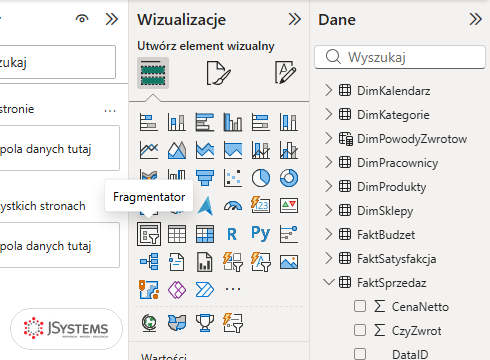This screenshot has height=360, width=490.
Task: Expand the DimPowodyZwrotow table
Action: click(329, 138)
